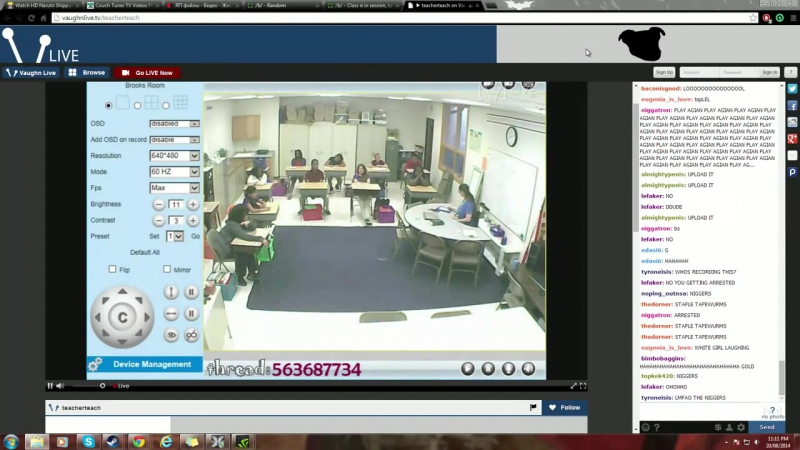800x450 pixels.
Task: Open Skype from the taskbar
Action: pyautogui.click(x=88, y=441)
